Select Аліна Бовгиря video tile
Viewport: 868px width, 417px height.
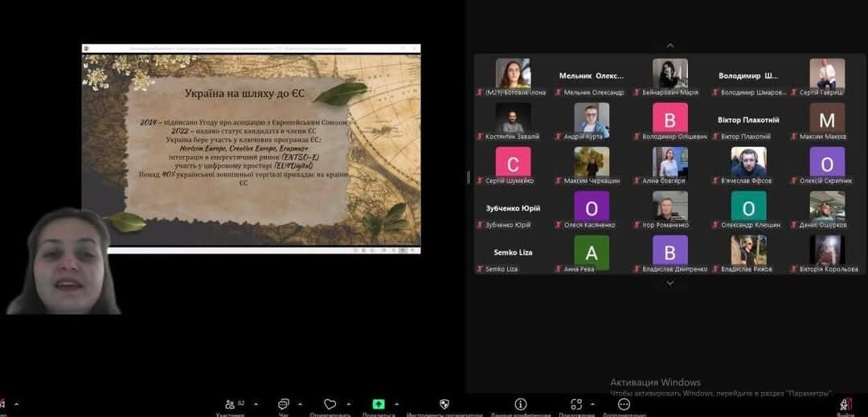pos(669,166)
